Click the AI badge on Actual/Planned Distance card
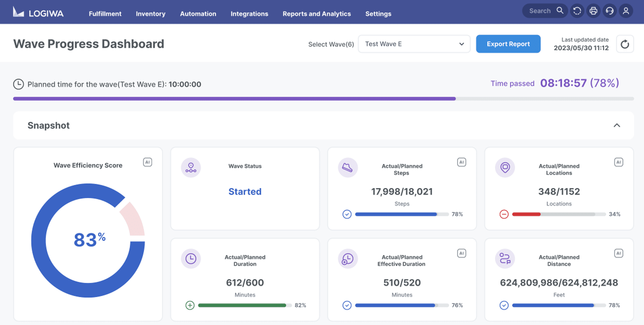Viewport: 644px width, 325px height. coord(619,253)
